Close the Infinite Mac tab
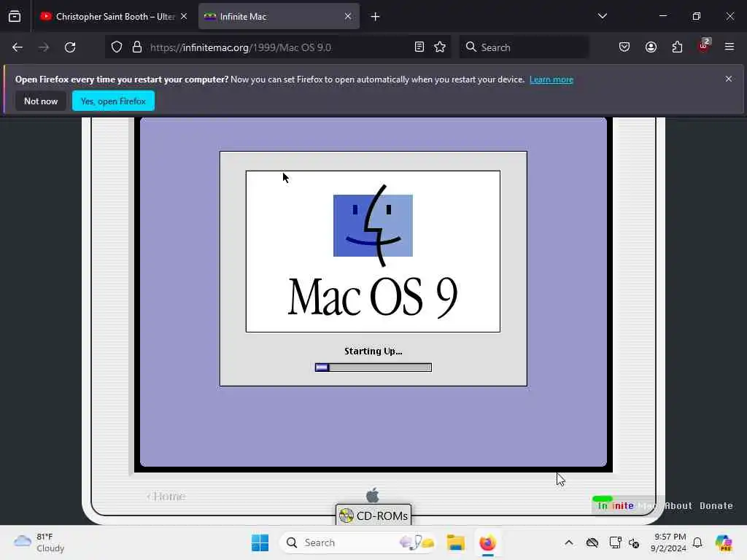 point(348,16)
